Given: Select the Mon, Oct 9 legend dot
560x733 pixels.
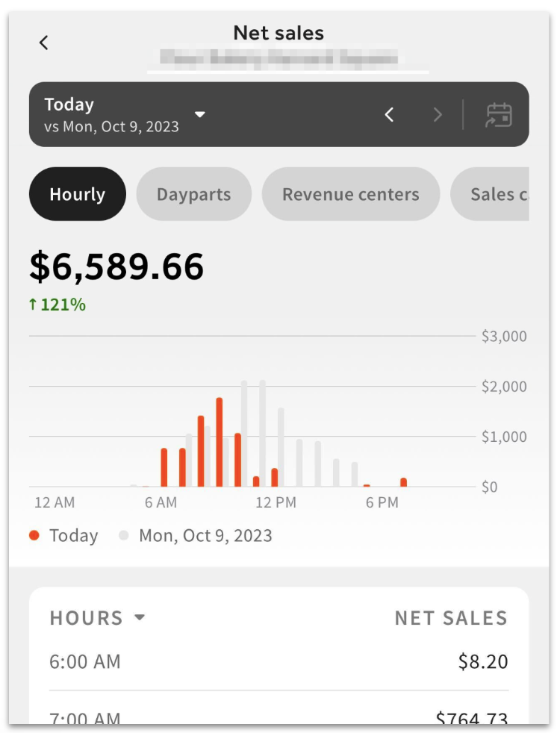Looking at the screenshot, I should (124, 535).
